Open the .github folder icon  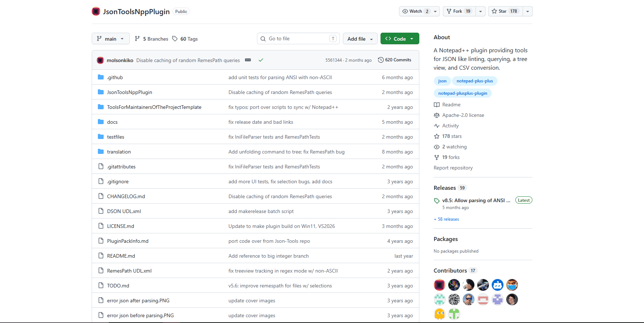click(101, 77)
